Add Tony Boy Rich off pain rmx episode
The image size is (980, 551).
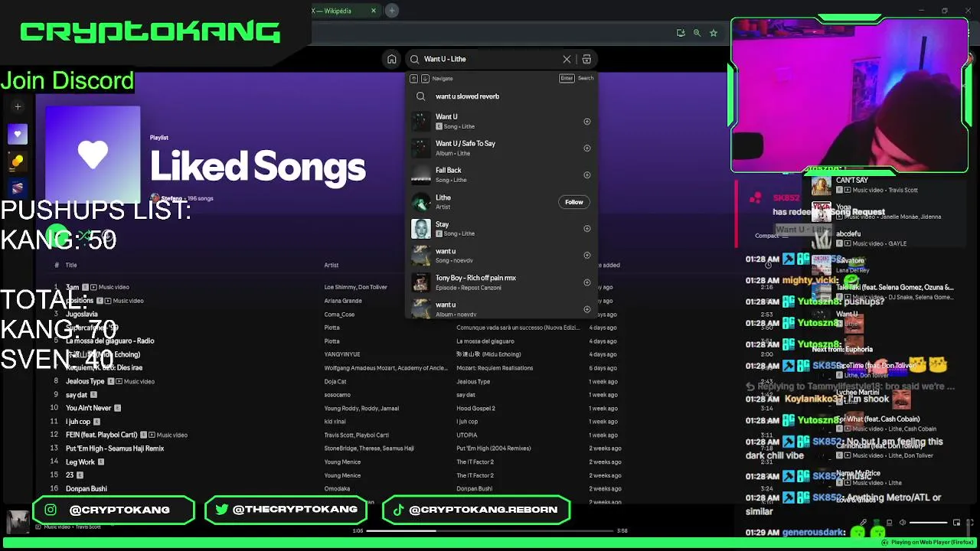coord(587,282)
